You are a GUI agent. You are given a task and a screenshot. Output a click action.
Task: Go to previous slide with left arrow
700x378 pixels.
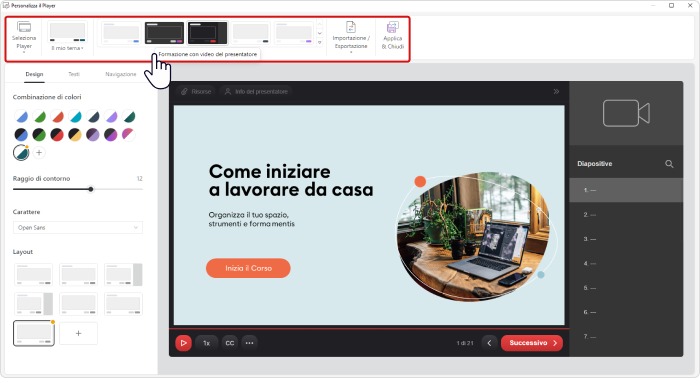[489, 343]
